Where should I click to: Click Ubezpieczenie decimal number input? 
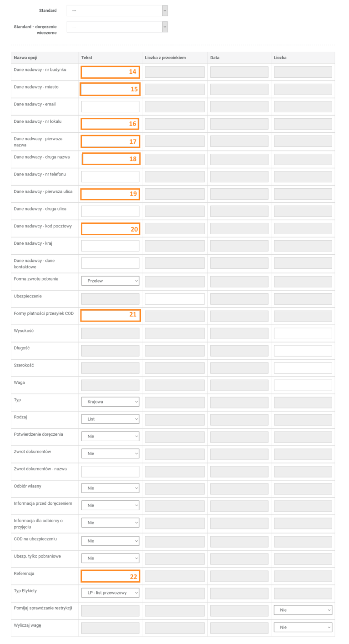174,299
